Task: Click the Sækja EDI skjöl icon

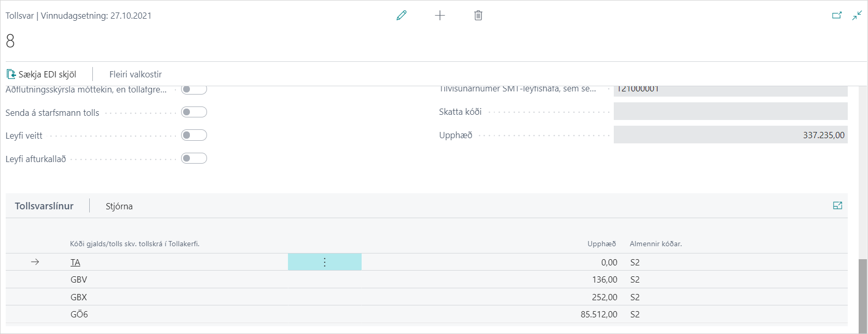Action: click(11, 74)
